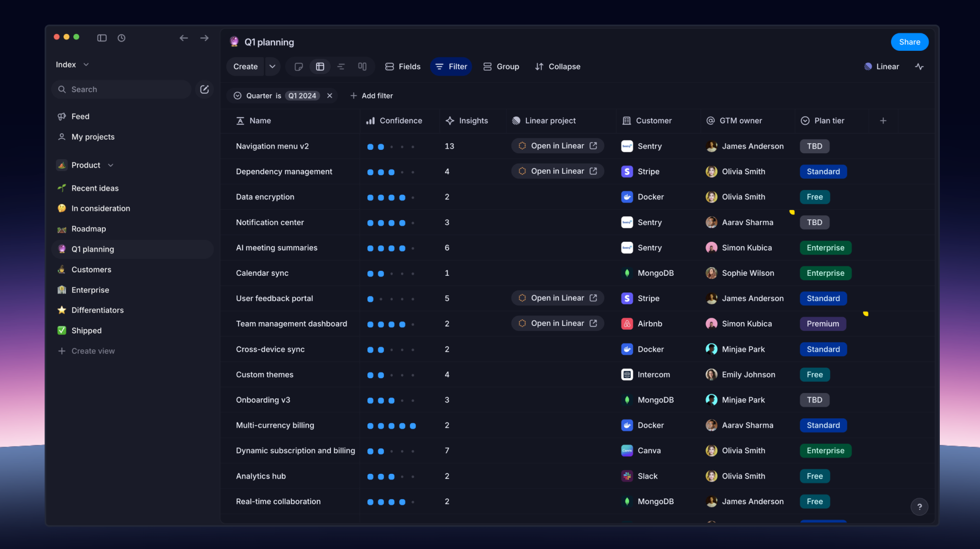The height and width of the screenshot is (549, 980).
Task: Open the Roadmap view in sidebar
Action: click(x=89, y=229)
